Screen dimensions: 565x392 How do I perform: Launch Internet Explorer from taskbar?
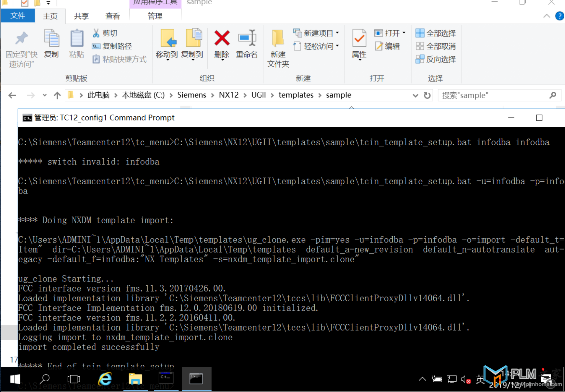[x=105, y=379]
